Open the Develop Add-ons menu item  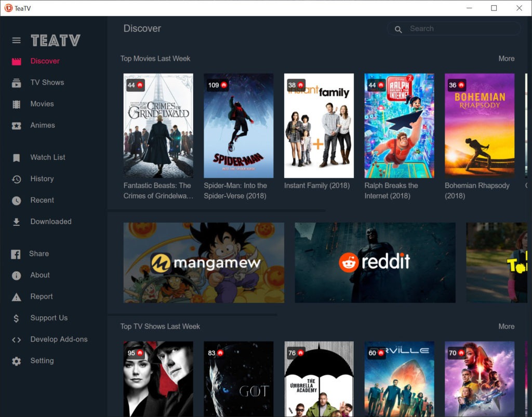(x=59, y=339)
